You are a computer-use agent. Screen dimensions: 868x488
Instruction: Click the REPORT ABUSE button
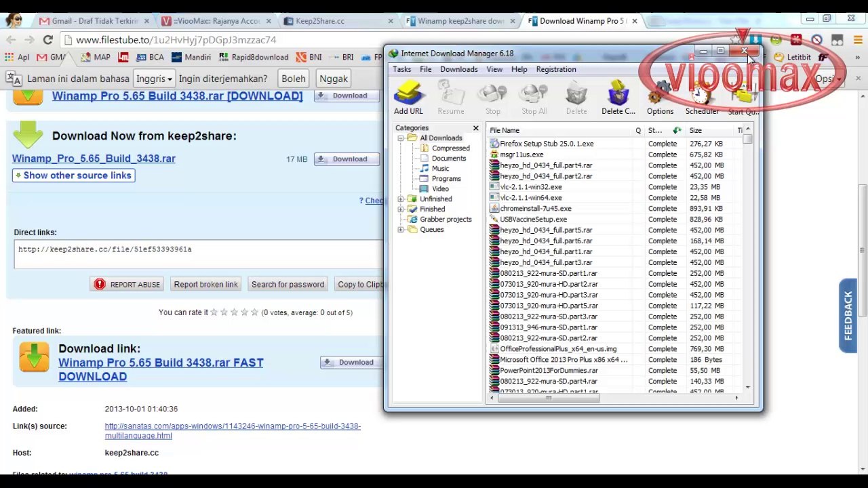click(127, 285)
